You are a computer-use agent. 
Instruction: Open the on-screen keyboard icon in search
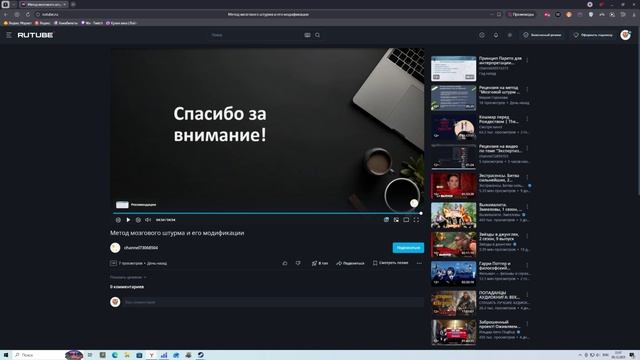307,35
